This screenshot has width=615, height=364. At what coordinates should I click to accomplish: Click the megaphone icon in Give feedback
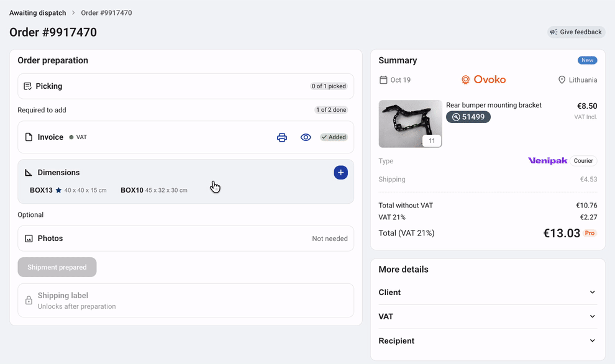(x=553, y=32)
